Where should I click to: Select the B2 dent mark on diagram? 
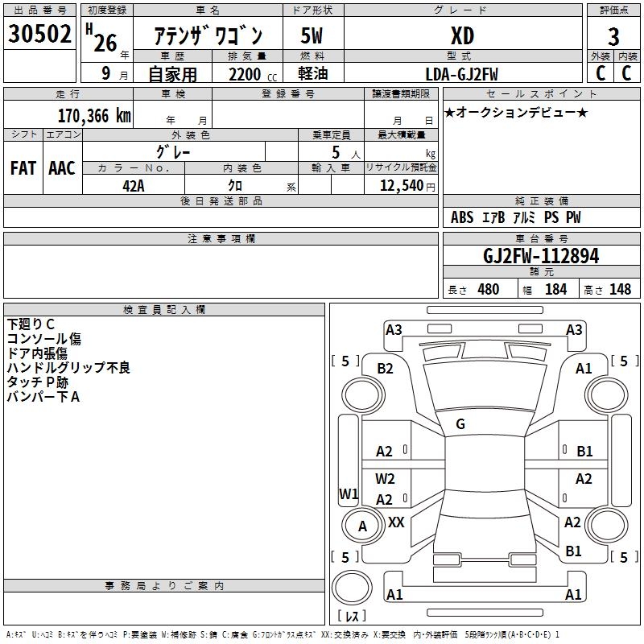385,368
